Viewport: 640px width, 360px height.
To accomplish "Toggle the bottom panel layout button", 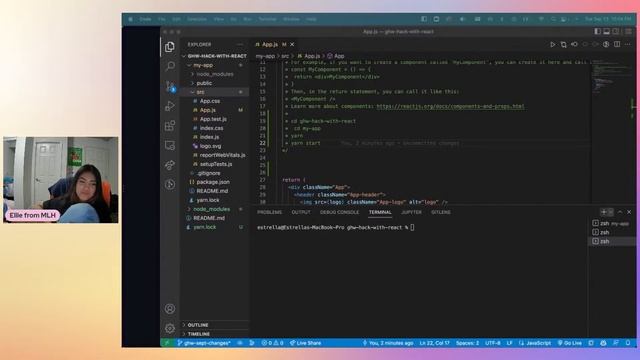I will point(607,31).
